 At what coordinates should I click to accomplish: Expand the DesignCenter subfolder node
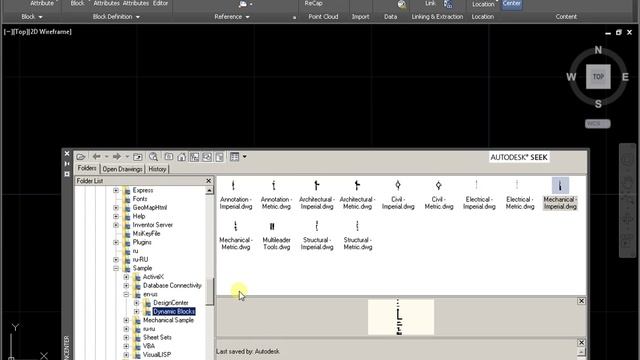136,303
